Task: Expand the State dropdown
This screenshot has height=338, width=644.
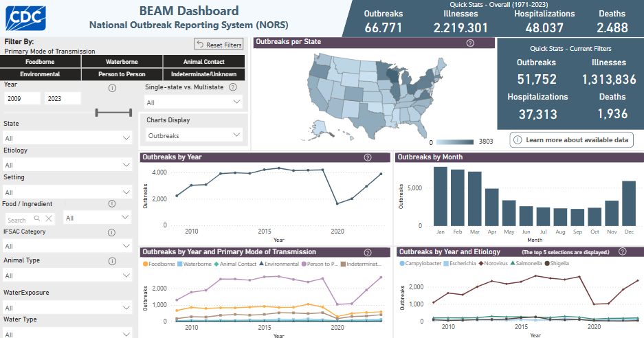Action: (67, 138)
